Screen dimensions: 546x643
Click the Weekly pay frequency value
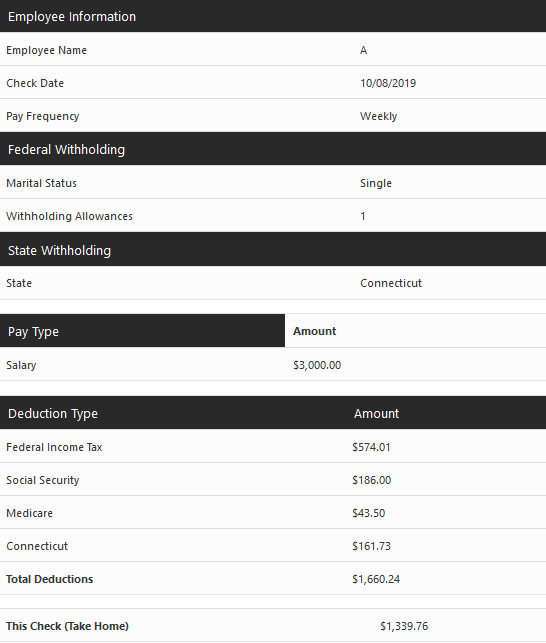coord(378,116)
